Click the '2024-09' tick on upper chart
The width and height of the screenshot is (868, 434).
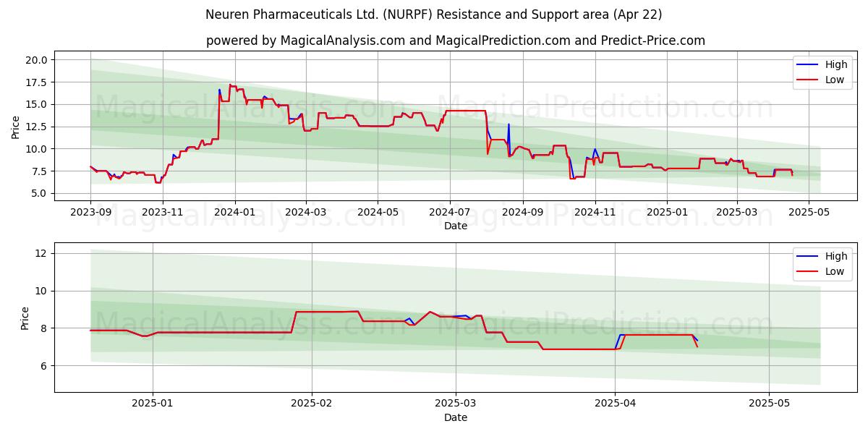[x=523, y=211]
